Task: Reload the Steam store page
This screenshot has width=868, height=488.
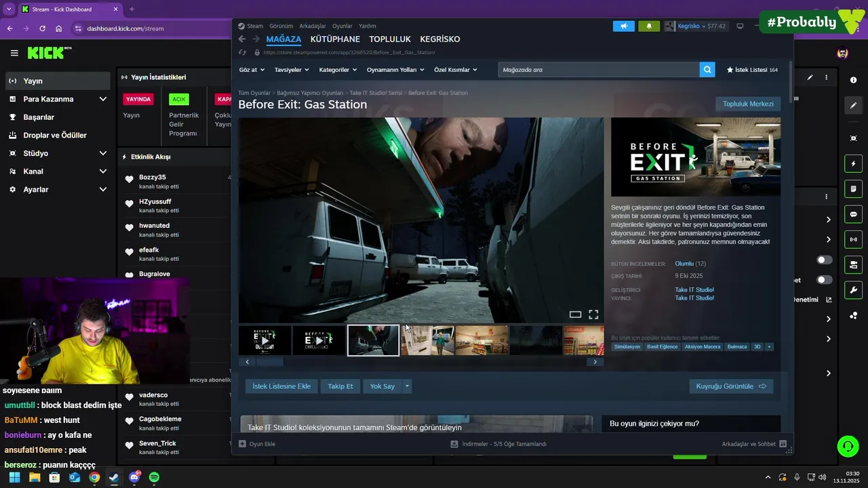Action: [243, 52]
